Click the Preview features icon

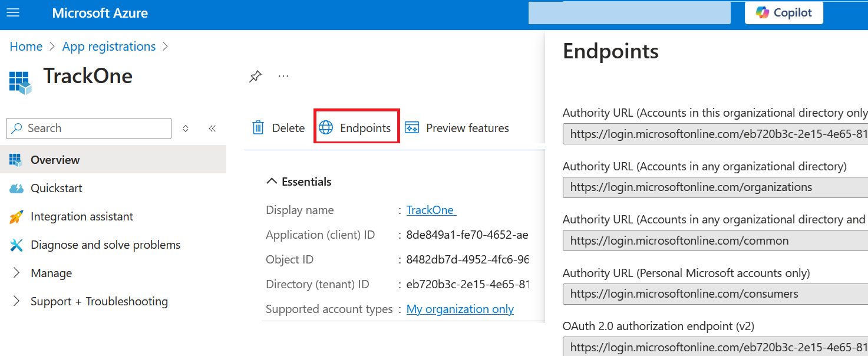point(412,128)
